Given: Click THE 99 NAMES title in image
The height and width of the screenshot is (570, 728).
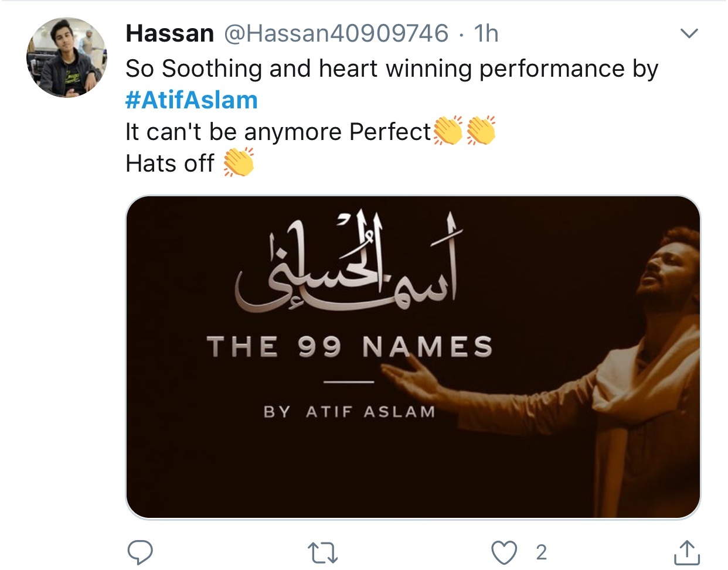Looking at the screenshot, I should click(x=350, y=346).
